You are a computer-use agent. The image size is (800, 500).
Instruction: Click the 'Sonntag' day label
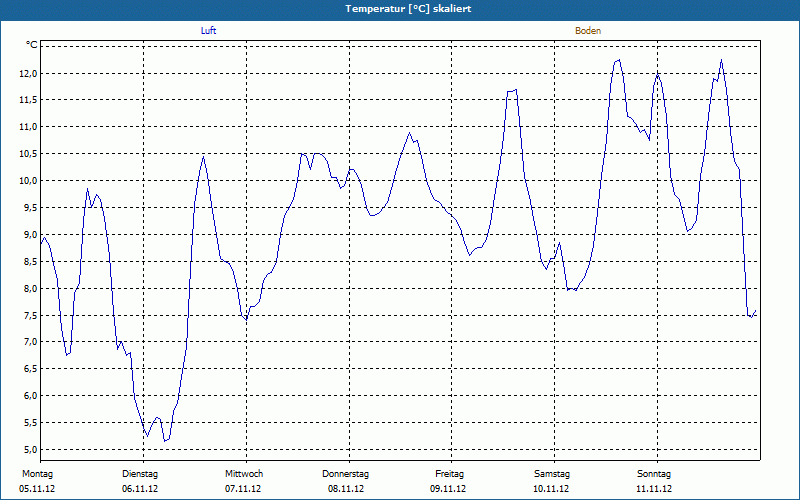coord(654,474)
